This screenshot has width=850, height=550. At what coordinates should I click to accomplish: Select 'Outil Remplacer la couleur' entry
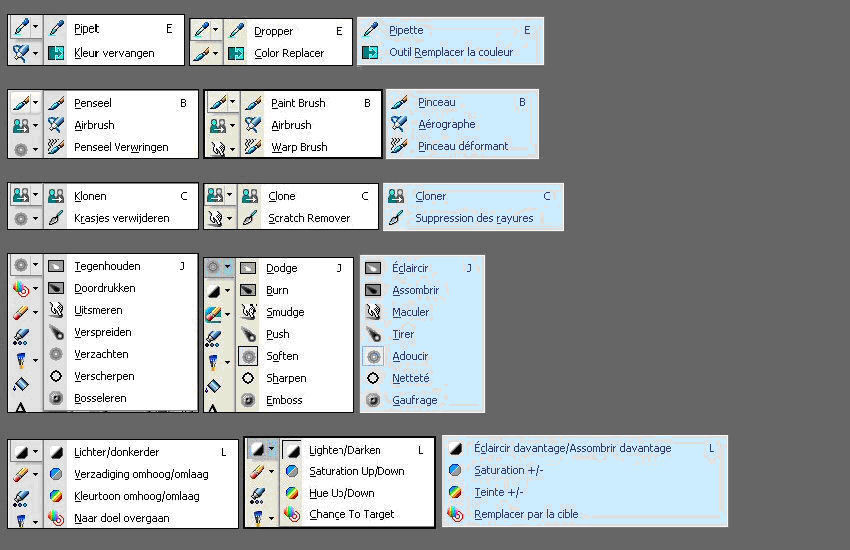coord(450,52)
